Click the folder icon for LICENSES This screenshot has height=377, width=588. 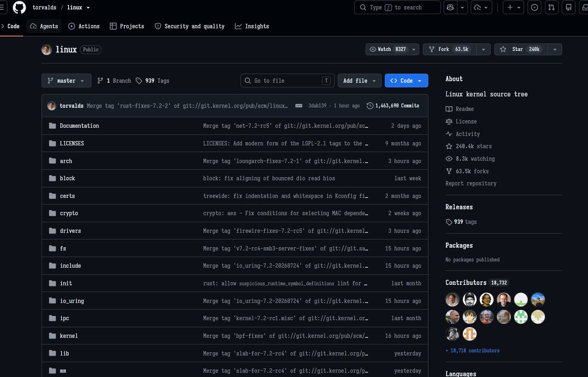[x=52, y=143]
